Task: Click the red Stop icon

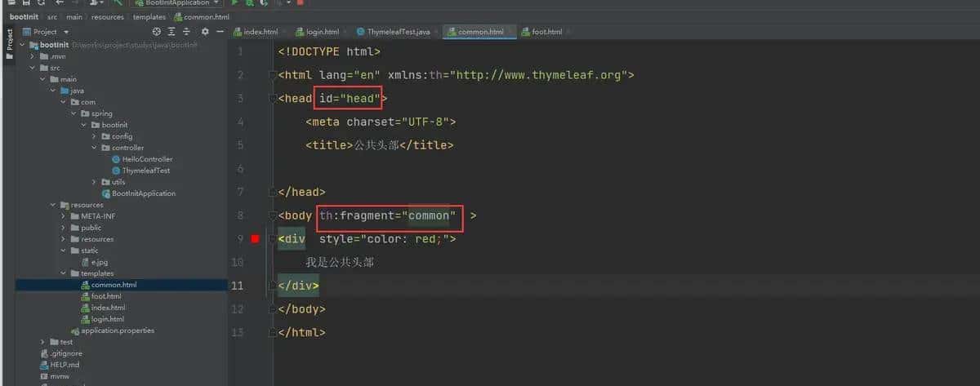Action: click(300, 2)
